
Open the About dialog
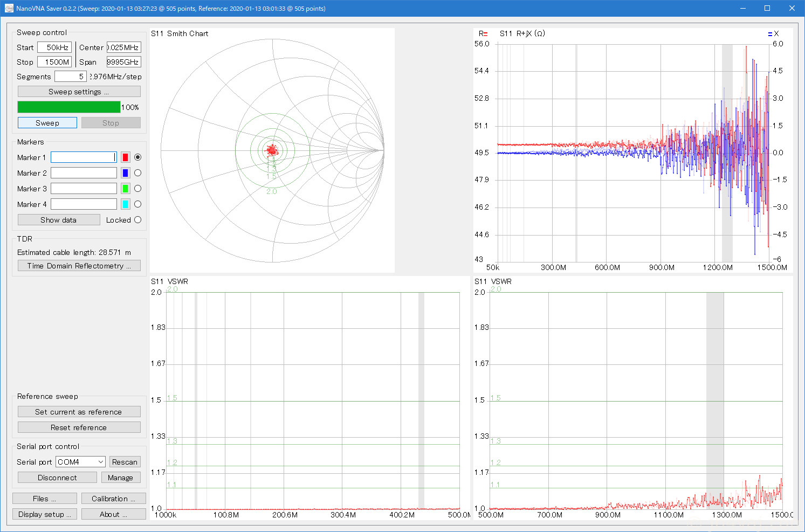[x=114, y=514]
